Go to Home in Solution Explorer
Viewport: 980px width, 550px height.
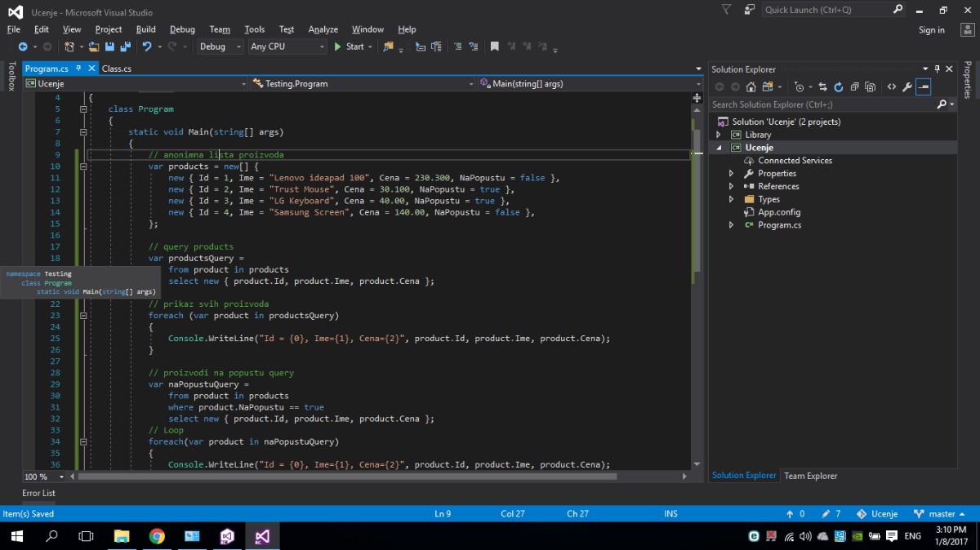(x=751, y=86)
